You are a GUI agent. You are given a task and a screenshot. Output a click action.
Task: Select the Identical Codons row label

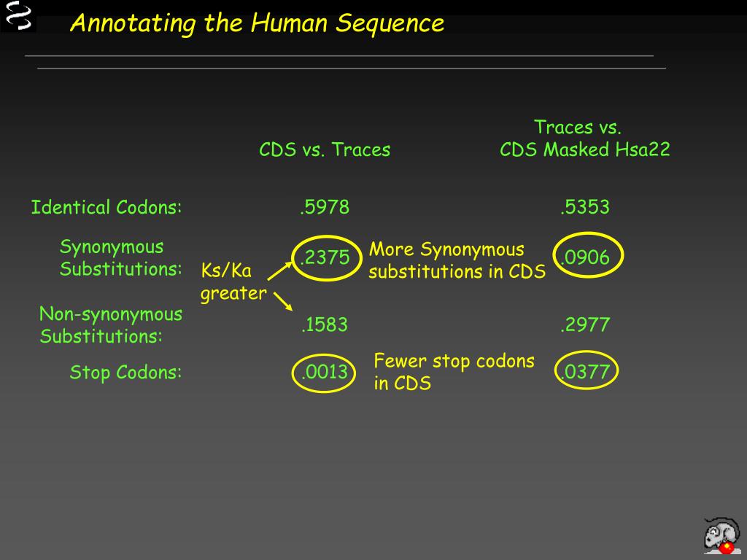pyautogui.click(x=106, y=208)
